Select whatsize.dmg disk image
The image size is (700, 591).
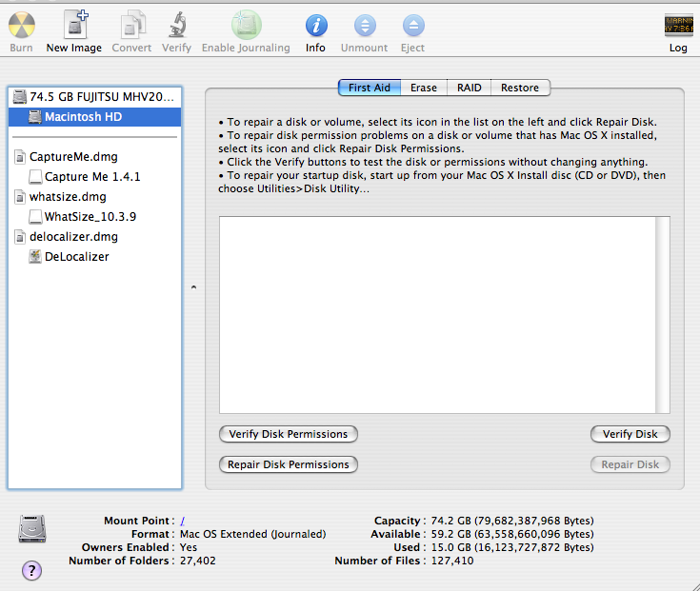click(94, 197)
